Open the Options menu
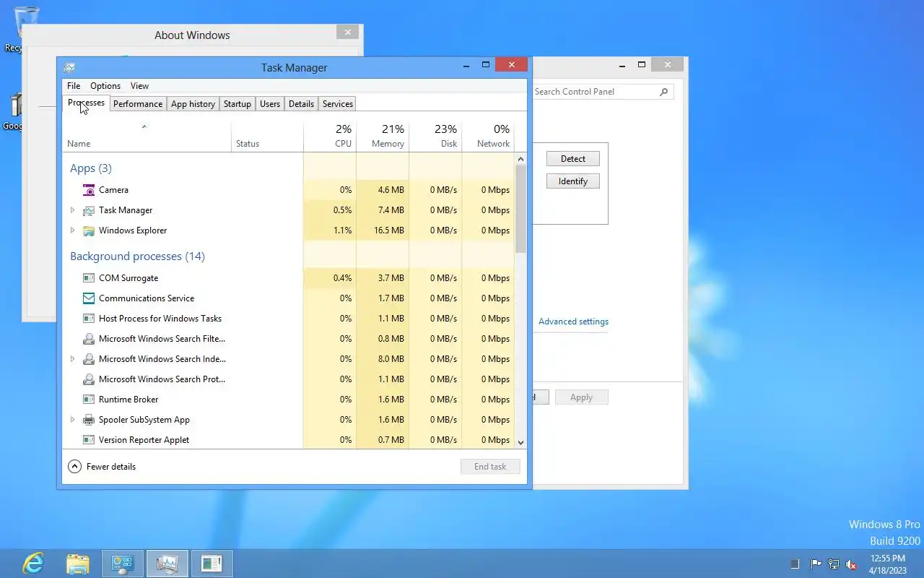The width and height of the screenshot is (924, 578). point(105,86)
